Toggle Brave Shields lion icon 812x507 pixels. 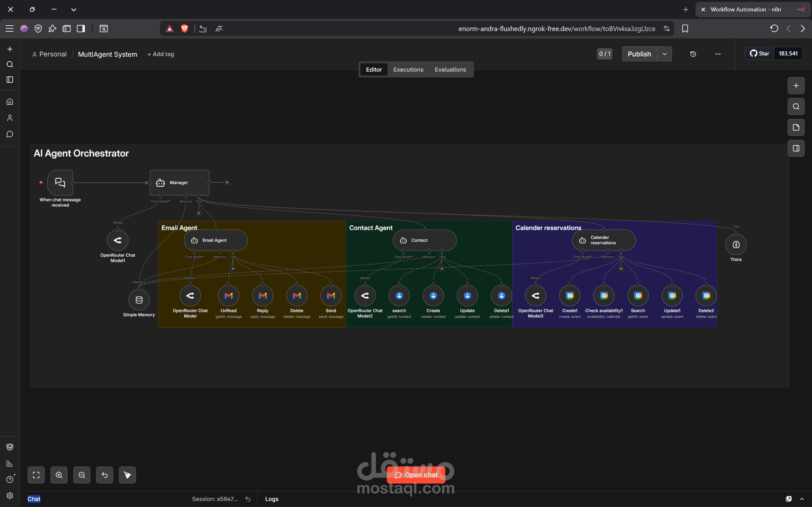tap(184, 29)
